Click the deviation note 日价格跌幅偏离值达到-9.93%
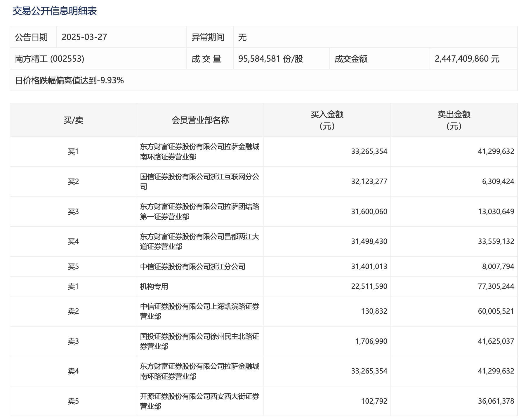521x420 pixels. pos(70,80)
